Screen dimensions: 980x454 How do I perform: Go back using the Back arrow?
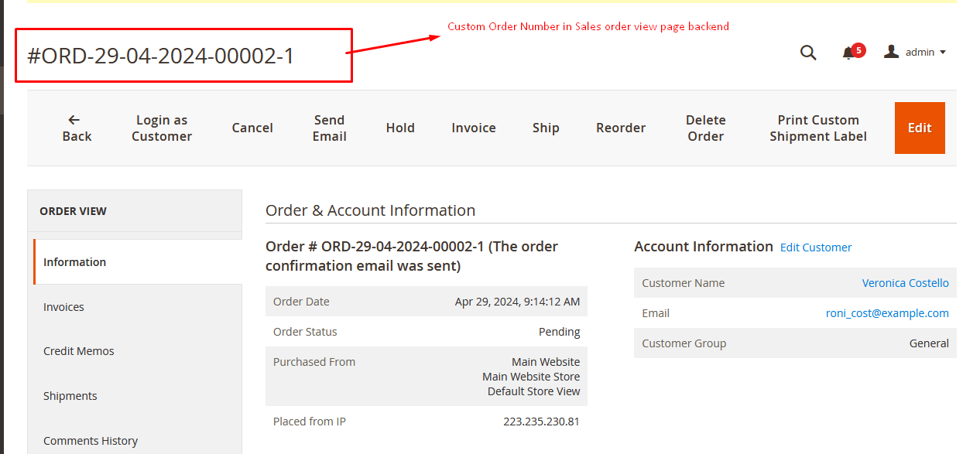click(x=77, y=128)
